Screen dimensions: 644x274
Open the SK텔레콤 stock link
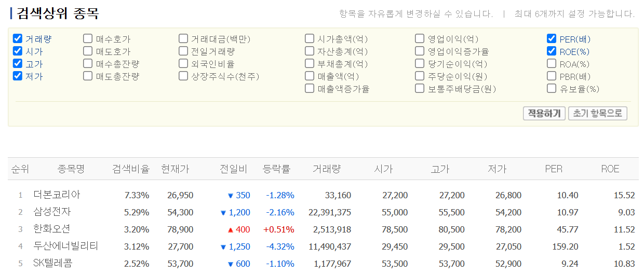[x=52, y=264]
